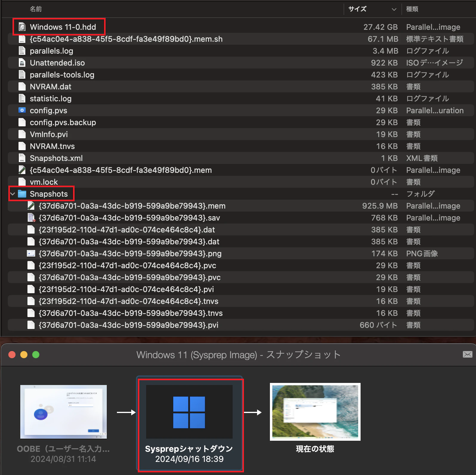
Task: Select icon of the 0-byte {c54ac0e4...}.mem file
Action: pos(22,170)
